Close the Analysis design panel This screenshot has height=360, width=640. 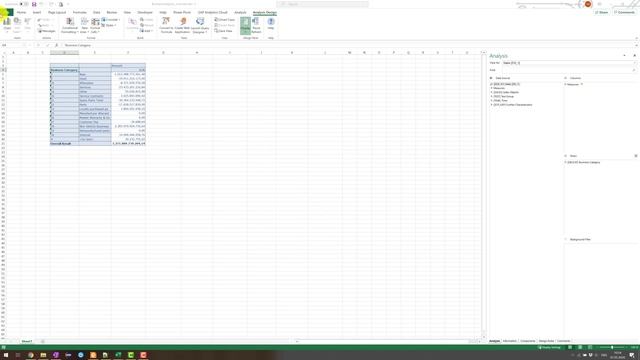pyautogui.click(x=634, y=56)
